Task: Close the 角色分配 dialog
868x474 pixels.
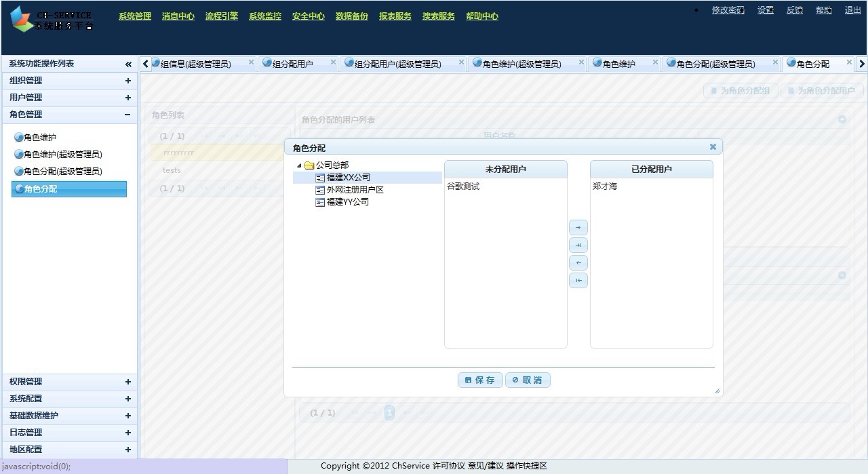Action: pyautogui.click(x=713, y=146)
